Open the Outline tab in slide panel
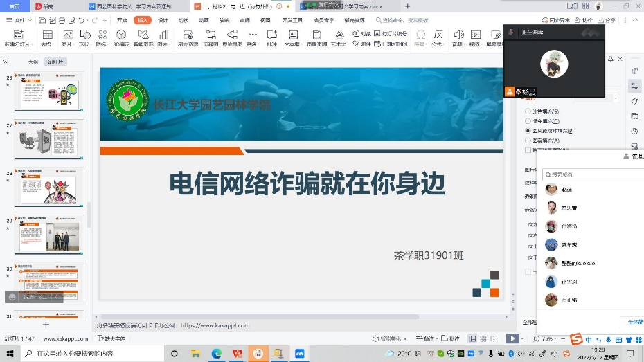 pyautogui.click(x=33, y=62)
